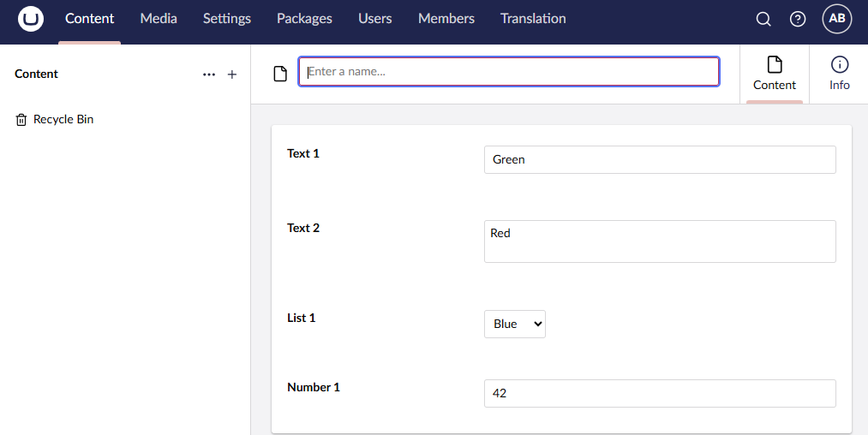Click the Number 1 field showing 42
Viewport: 868px width, 435px height.
[660, 393]
